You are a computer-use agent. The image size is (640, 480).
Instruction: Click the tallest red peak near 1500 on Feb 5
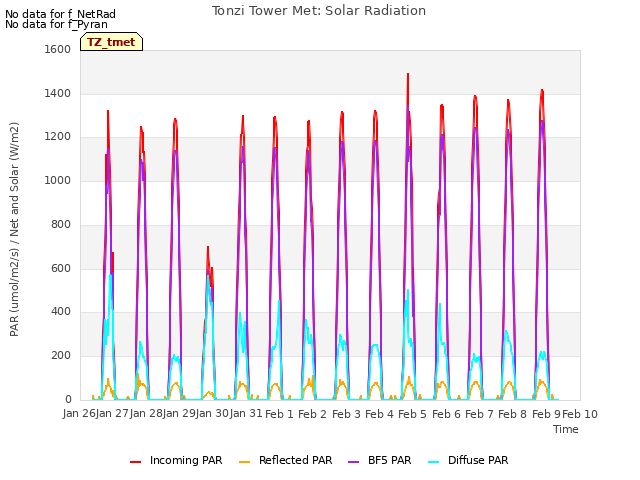408,76
